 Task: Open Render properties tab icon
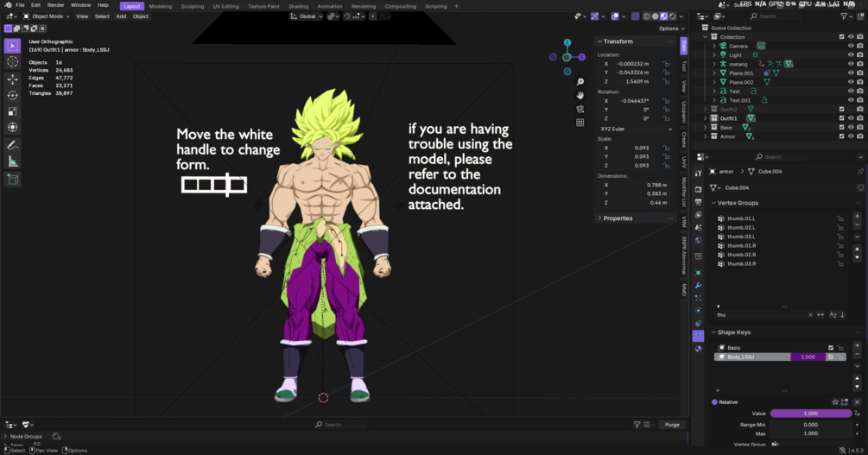698,189
